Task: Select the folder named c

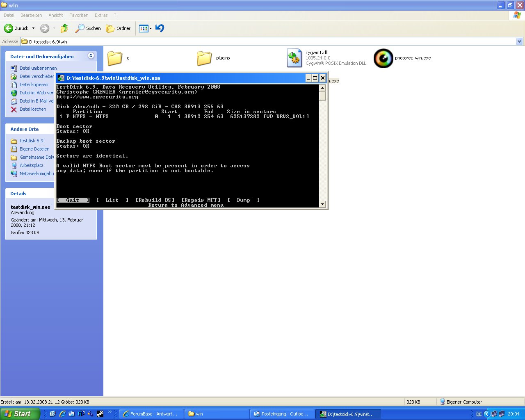Action: pos(115,58)
